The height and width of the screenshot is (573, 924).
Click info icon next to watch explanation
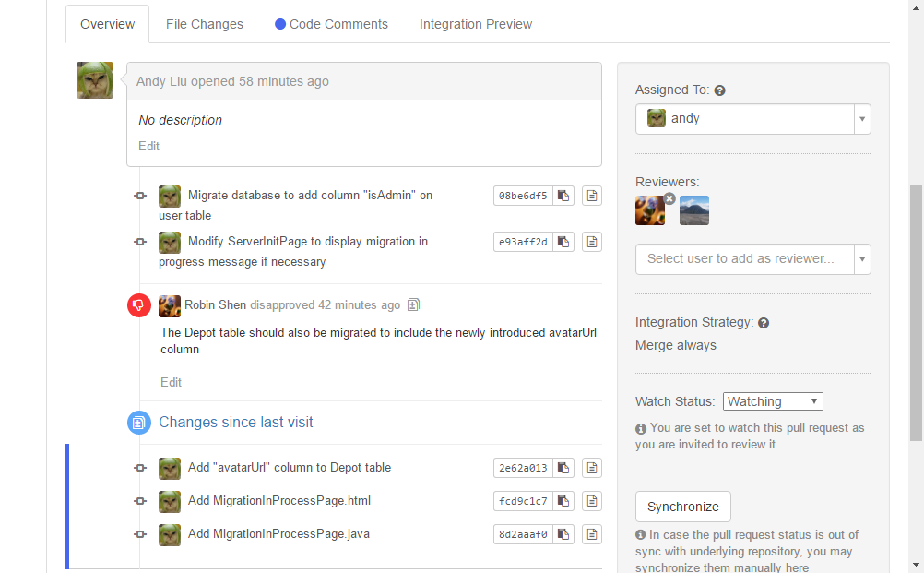pyautogui.click(x=641, y=428)
